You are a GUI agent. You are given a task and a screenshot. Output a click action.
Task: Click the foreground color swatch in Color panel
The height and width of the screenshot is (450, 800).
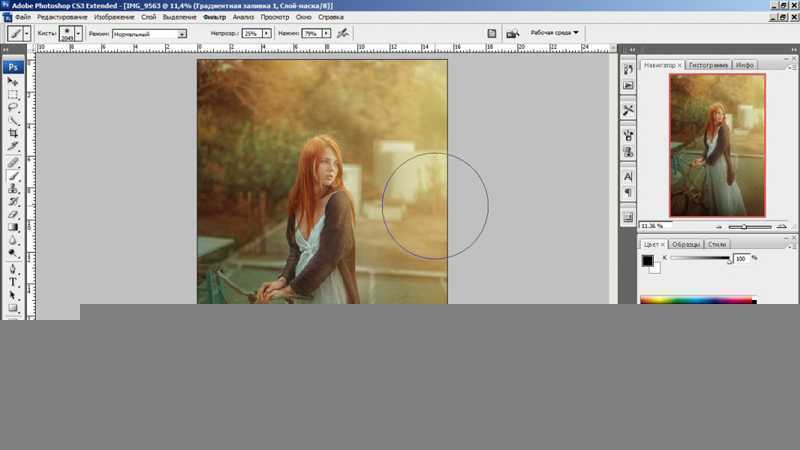[x=647, y=260]
